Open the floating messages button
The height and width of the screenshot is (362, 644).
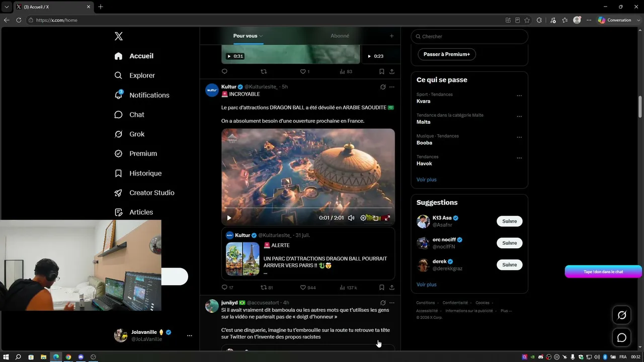point(622,338)
